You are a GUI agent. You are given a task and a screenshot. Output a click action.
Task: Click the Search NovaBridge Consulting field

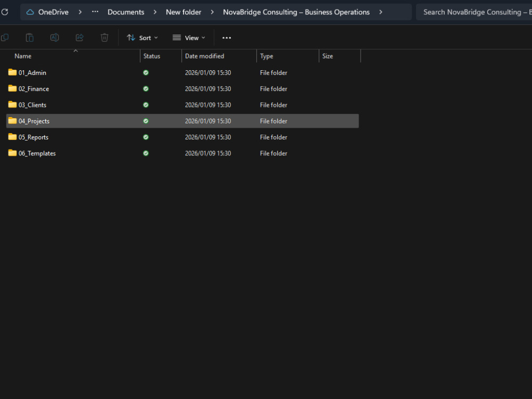click(474, 12)
